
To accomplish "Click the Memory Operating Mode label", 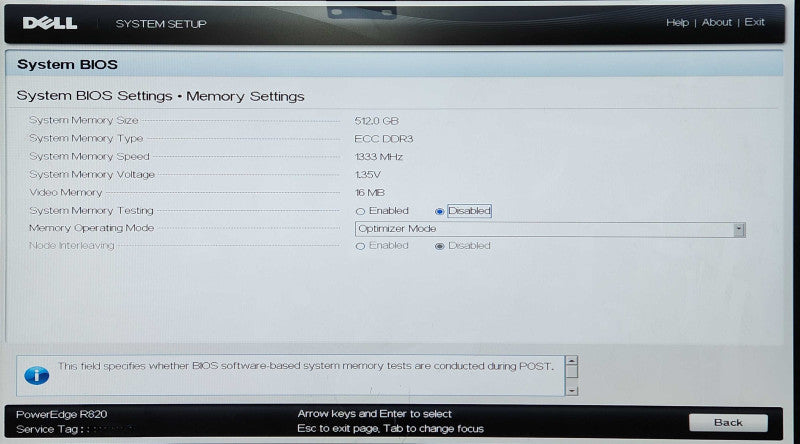I will tap(91, 228).
